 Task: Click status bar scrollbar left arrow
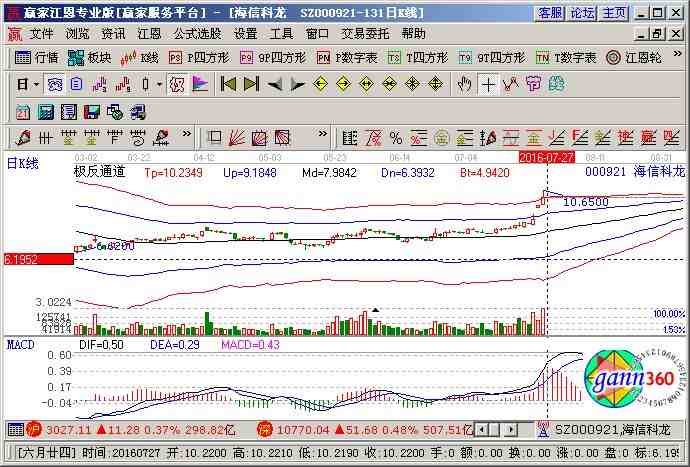pos(482,429)
